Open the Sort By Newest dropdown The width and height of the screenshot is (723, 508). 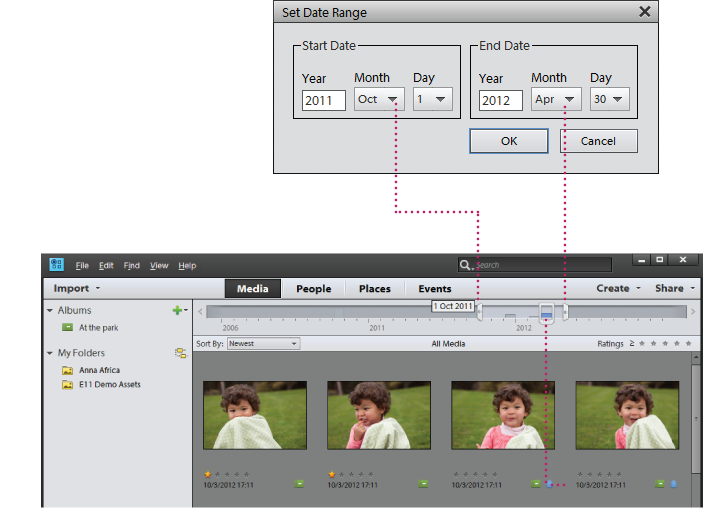(263, 344)
